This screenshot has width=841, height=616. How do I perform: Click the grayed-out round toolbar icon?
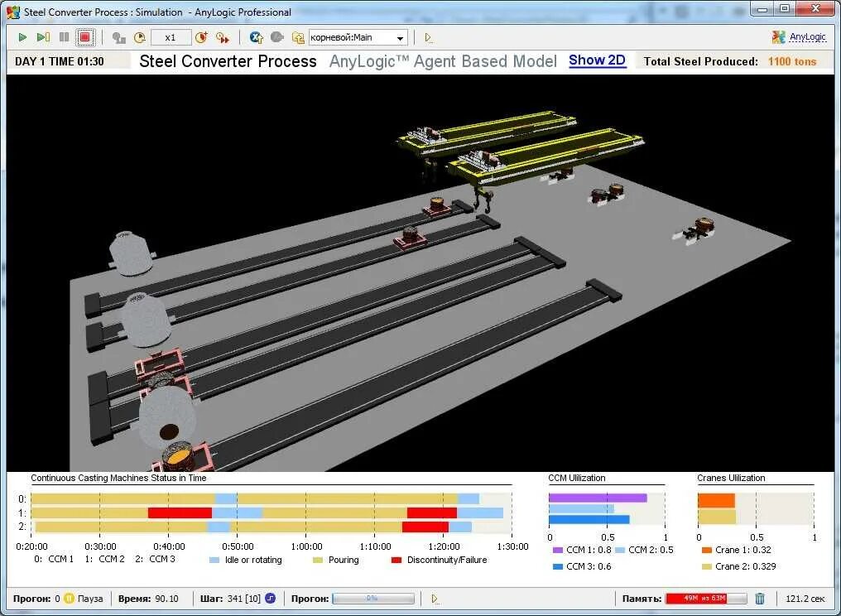[276, 37]
